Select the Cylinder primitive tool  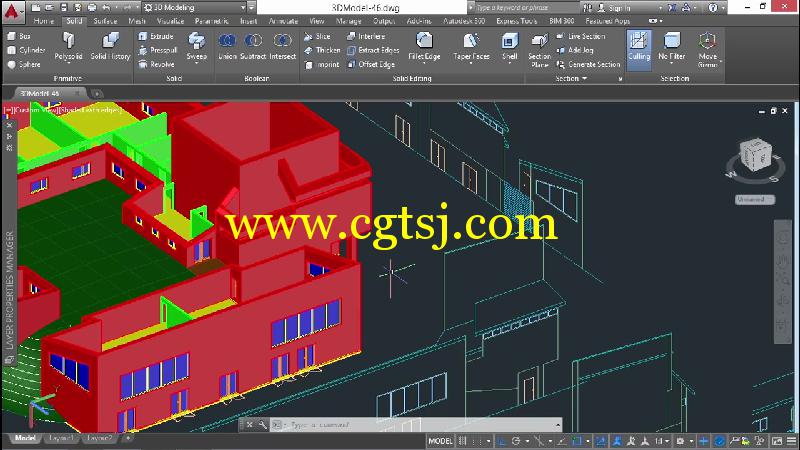click(27, 50)
